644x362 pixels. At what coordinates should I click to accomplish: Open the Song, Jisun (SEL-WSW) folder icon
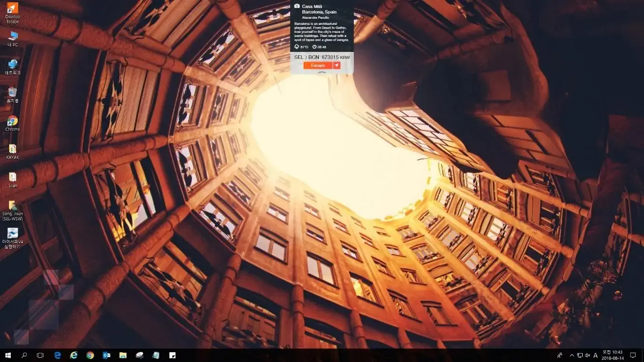13,210
